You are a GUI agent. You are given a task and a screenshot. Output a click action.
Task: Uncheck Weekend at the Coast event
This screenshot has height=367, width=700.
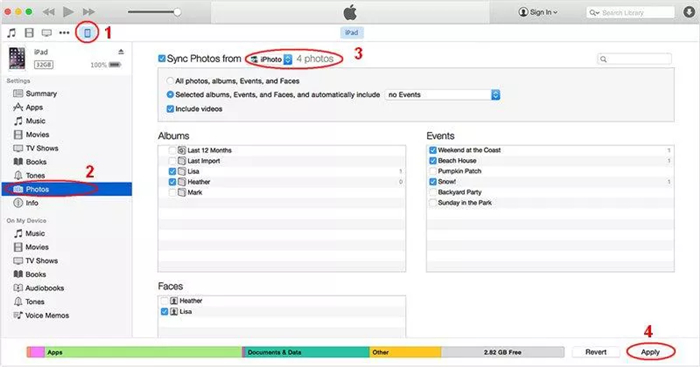pyautogui.click(x=433, y=150)
